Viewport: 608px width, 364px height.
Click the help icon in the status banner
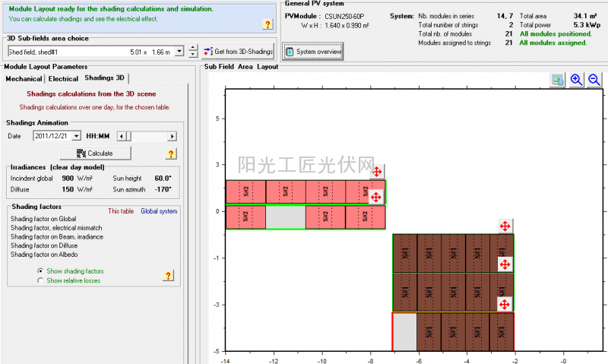click(x=267, y=24)
